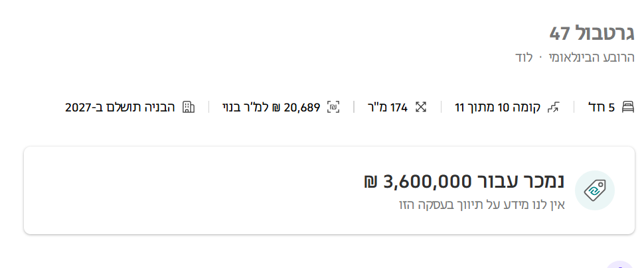644x268 pixels.
Task: Select the 'הבניה תושלם ב-2027' completion text
Action: tap(120, 107)
